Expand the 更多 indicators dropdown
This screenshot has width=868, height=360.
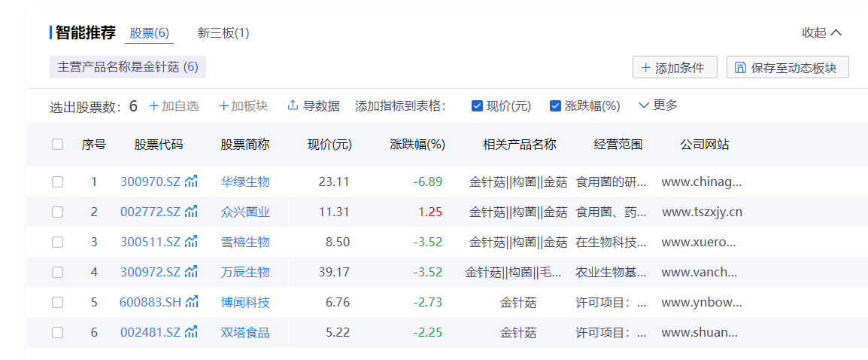pyautogui.click(x=658, y=105)
